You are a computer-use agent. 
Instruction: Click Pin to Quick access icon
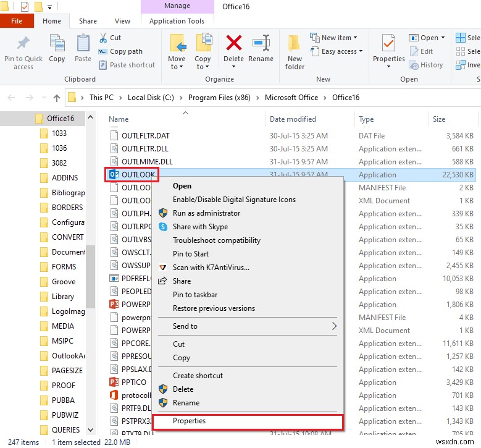point(23,43)
